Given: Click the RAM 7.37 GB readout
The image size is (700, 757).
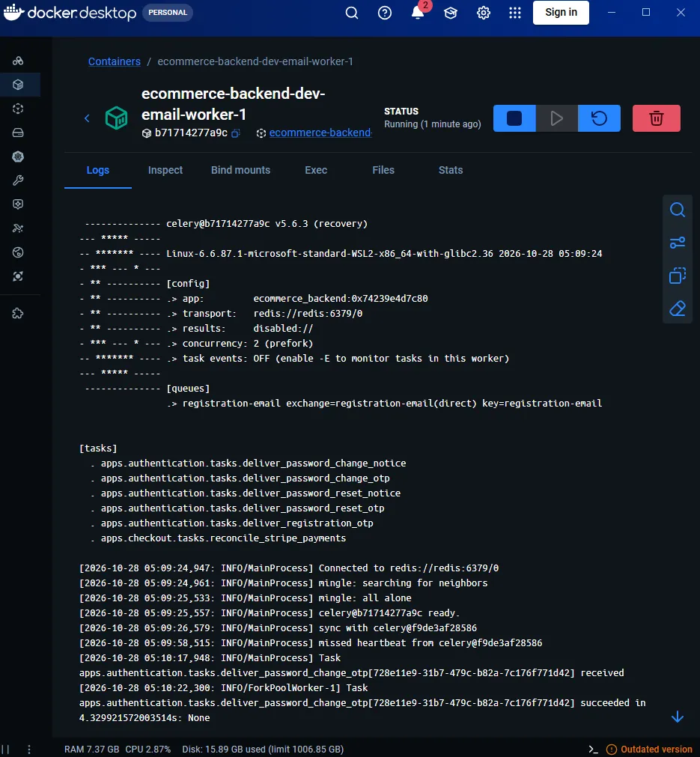Looking at the screenshot, I should pyautogui.click(x=92, y=750).
